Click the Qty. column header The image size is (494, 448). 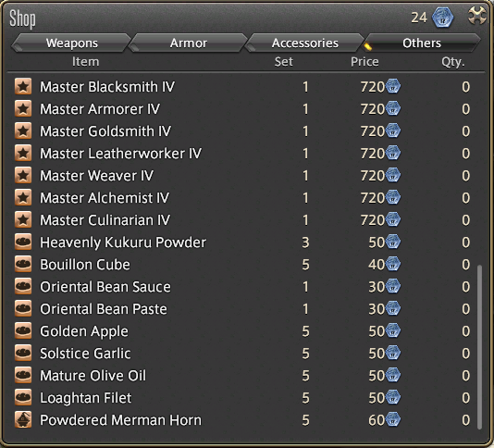click(453, 62)
